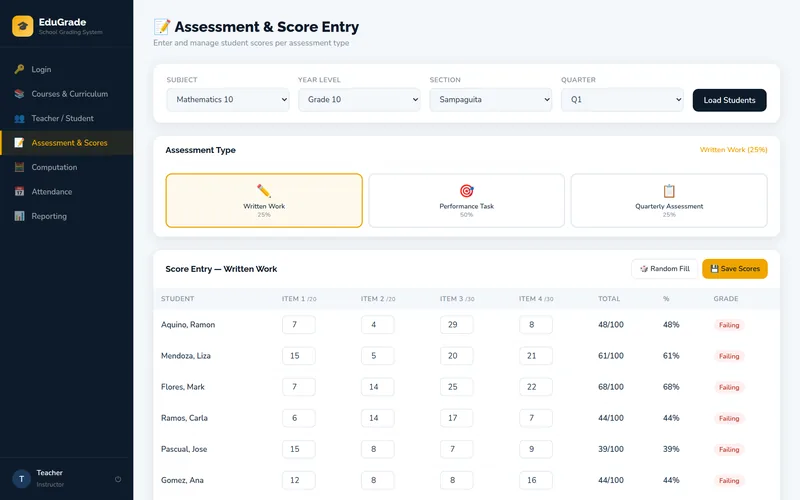Click the 68/100 total for Flores, Mark
The height and width of the screenshot is (500, 800).
point(611,387)
